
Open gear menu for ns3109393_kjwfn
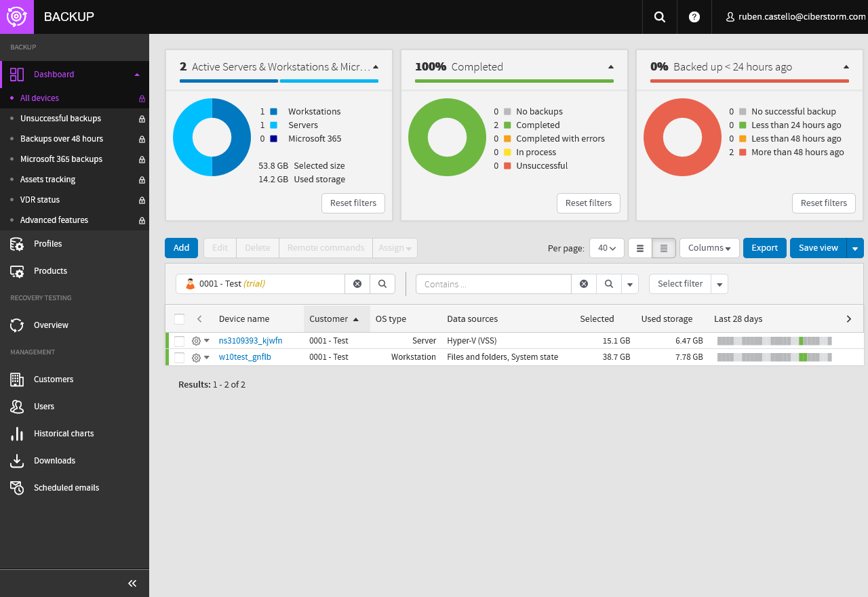(x=201, y=341)
